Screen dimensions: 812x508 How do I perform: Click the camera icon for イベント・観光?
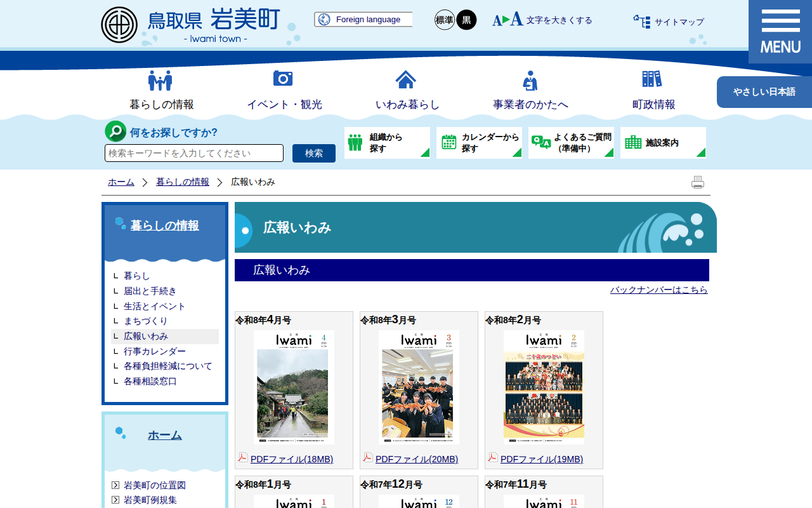tap(283, 78)
